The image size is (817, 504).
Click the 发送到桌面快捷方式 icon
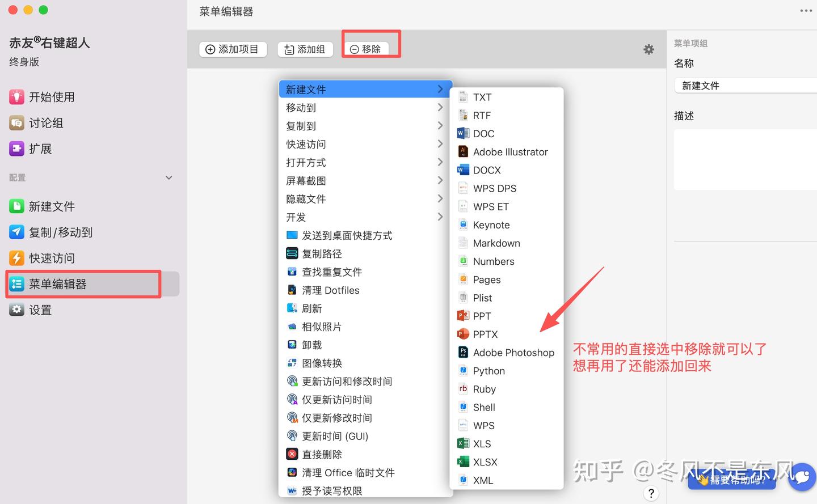click(x=292, y=235)
